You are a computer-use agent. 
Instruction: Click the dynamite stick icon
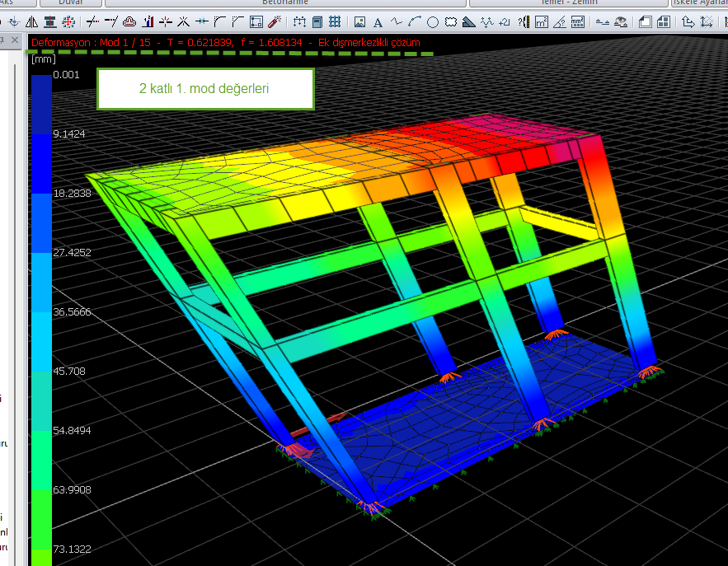tap(275, 21)
